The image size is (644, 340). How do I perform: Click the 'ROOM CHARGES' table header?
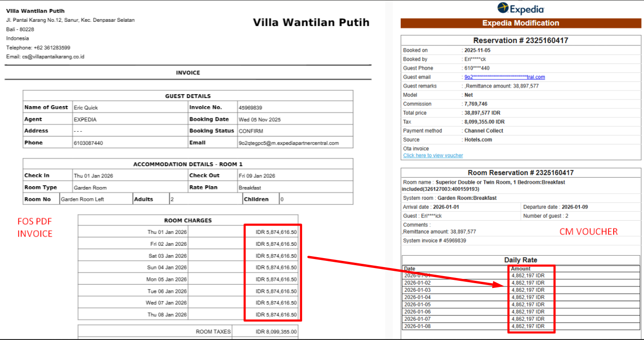pyautogui.click(x=188, y=221)
